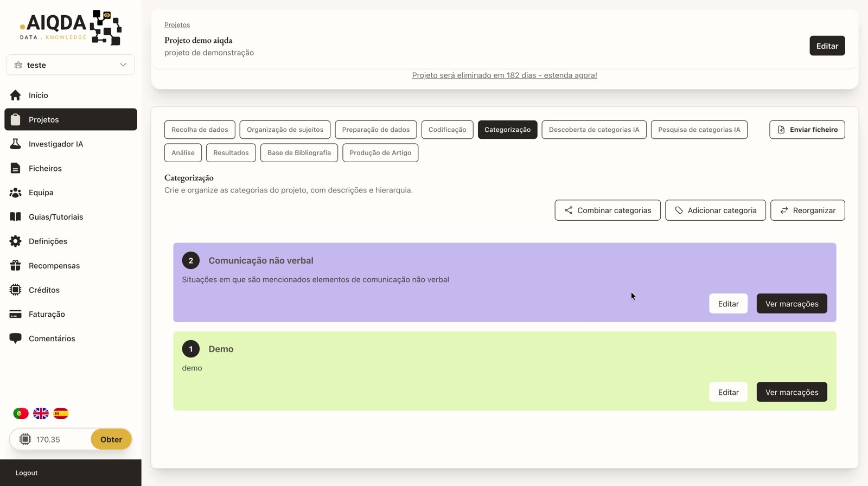
Task: Click the project elimination extend link
Action: [x=505, y=75]
